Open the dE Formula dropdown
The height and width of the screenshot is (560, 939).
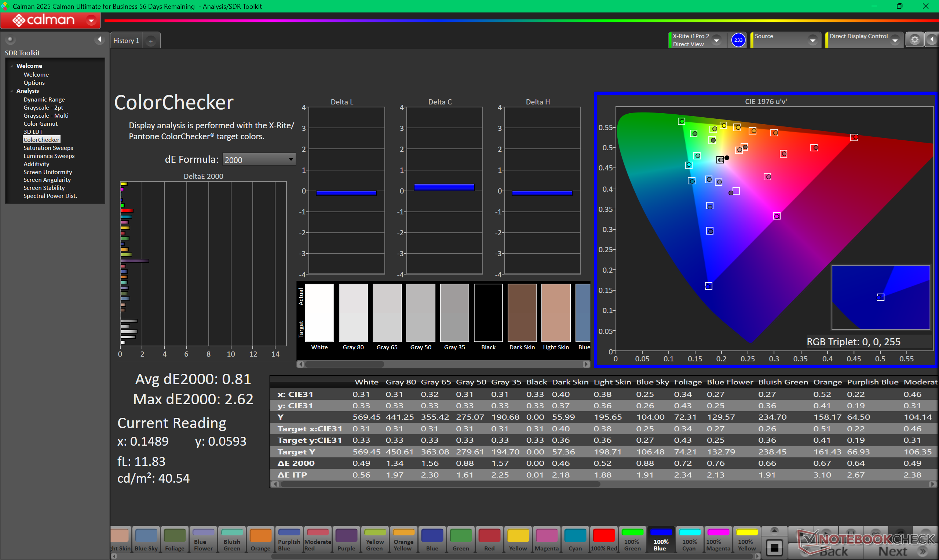tap(259, 160)
